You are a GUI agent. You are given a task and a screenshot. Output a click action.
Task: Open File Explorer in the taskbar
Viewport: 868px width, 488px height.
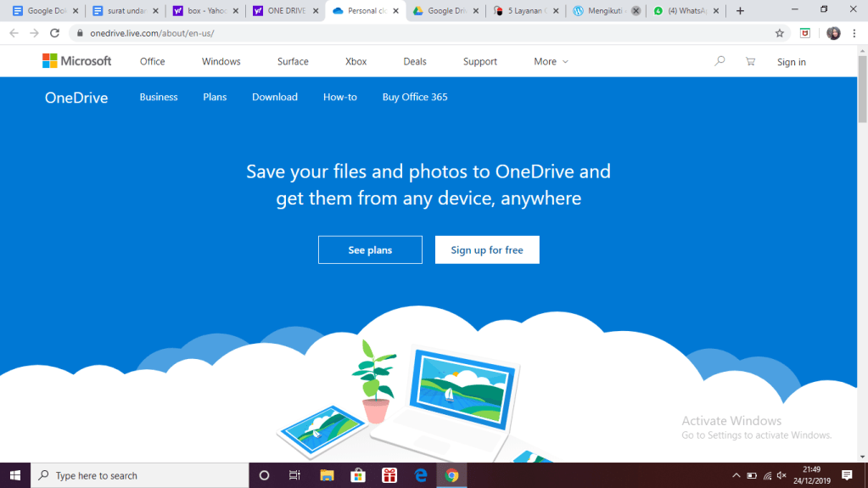(x=327, y=475)
